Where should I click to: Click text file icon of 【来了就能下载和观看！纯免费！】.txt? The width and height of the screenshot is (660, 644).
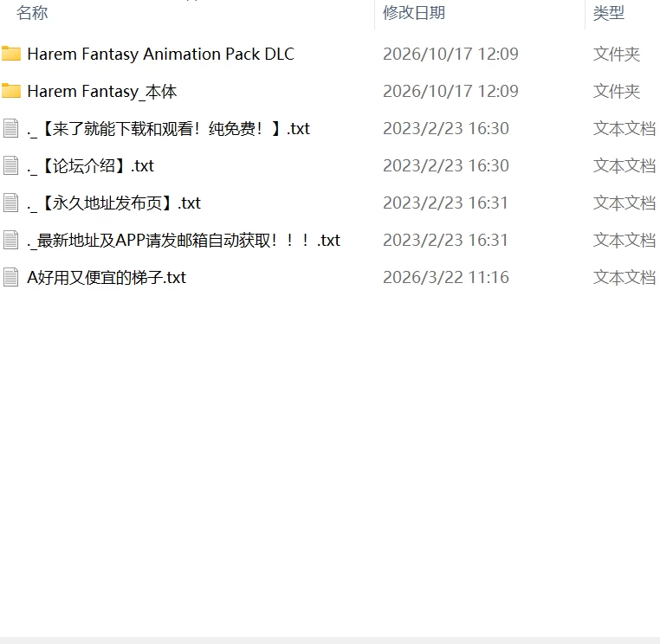tap(11, 128)
